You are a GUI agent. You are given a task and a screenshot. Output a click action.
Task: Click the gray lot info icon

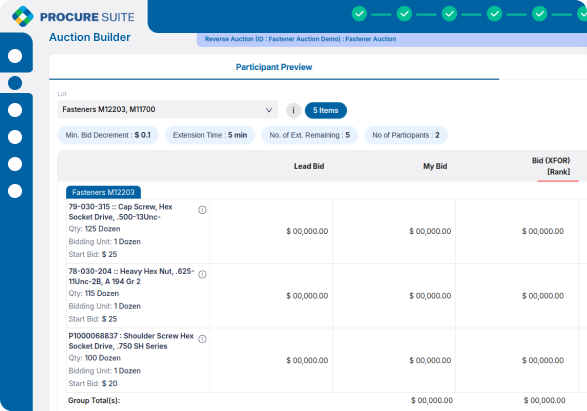coord(294,110)
